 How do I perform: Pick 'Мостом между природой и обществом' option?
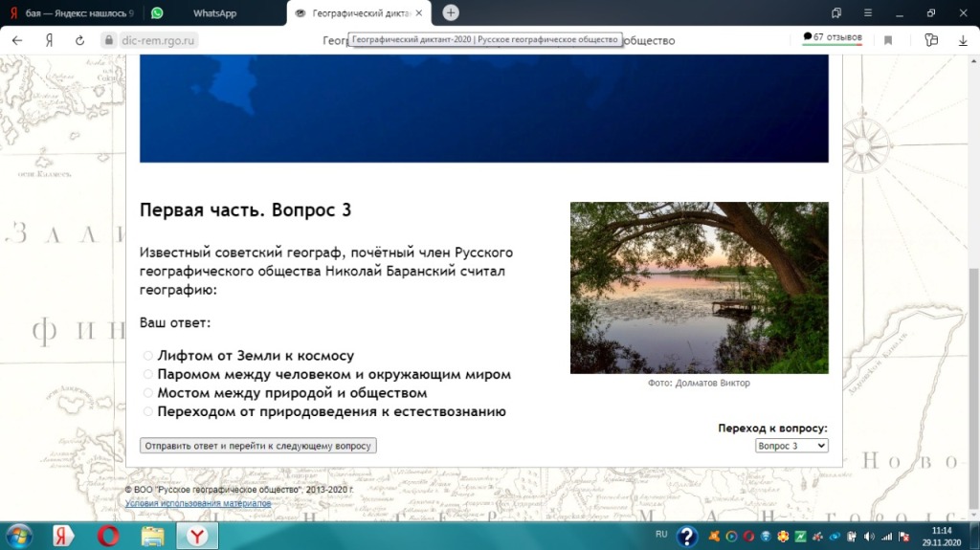148,393
